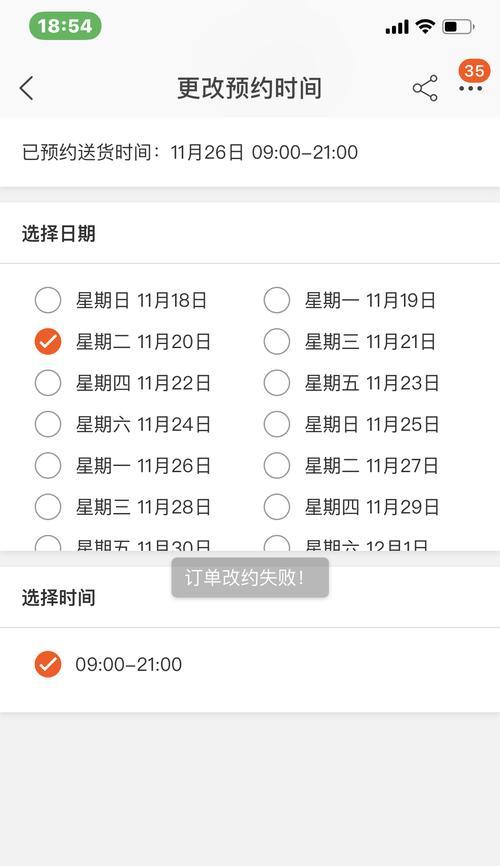Tap the cellular signal bars icon
This screenshot has width=500, height=866.
397,27
